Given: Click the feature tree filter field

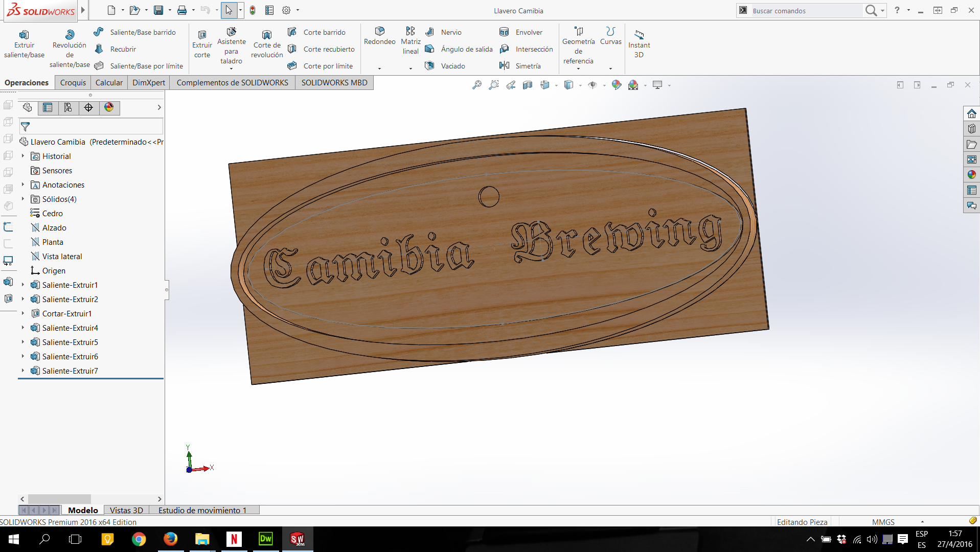Looking at the screenshot, I should click(x=91, y=126).
